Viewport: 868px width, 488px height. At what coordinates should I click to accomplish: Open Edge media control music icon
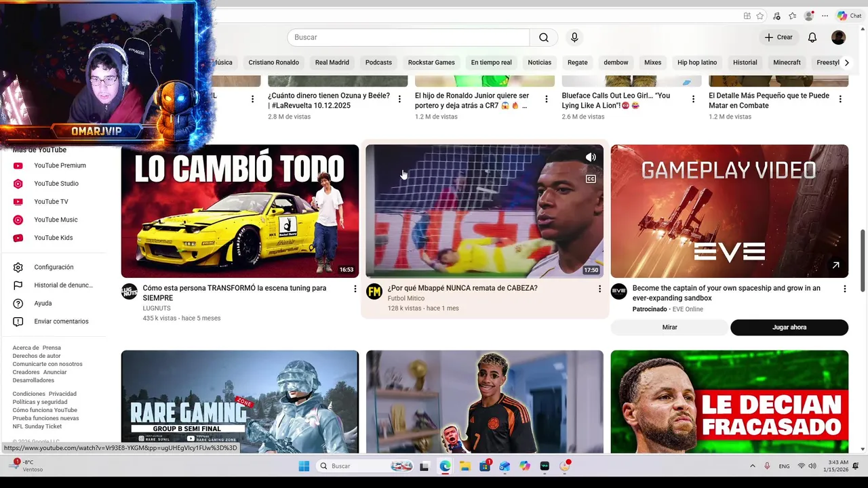[776, 16]
